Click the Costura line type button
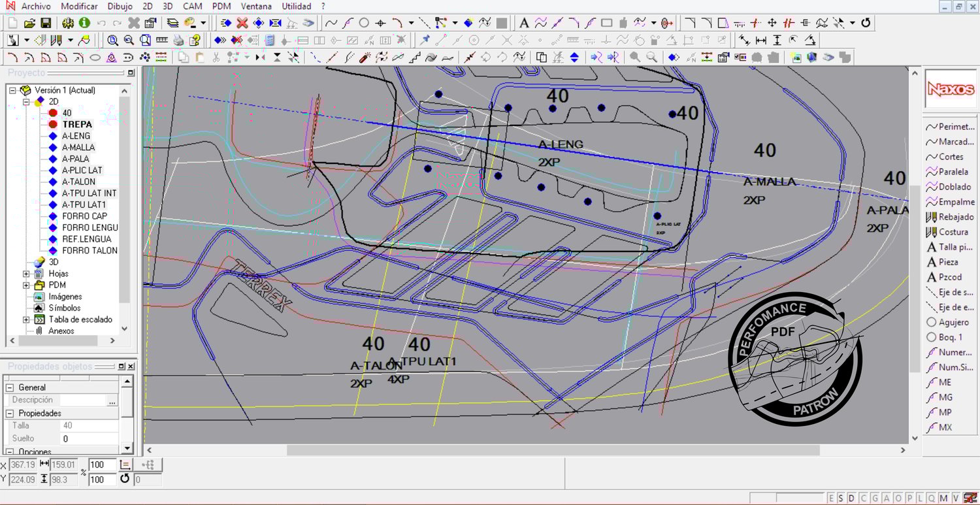 [x=951, y=232]
